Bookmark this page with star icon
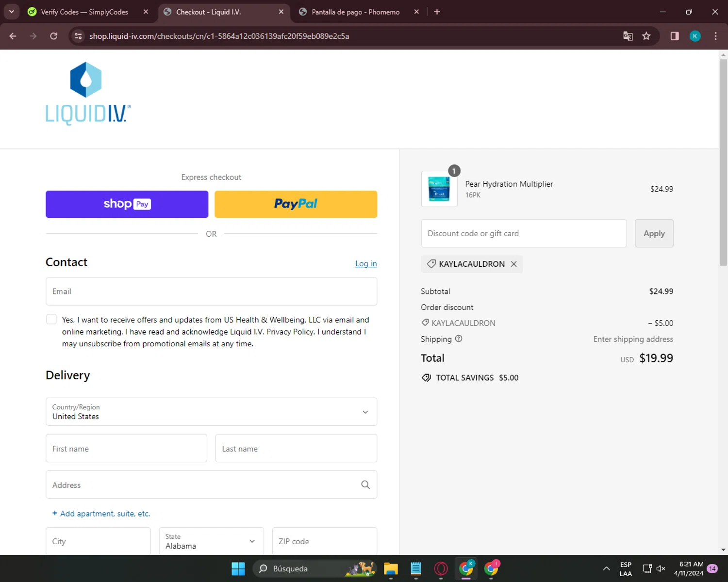 tap(646, 36)
